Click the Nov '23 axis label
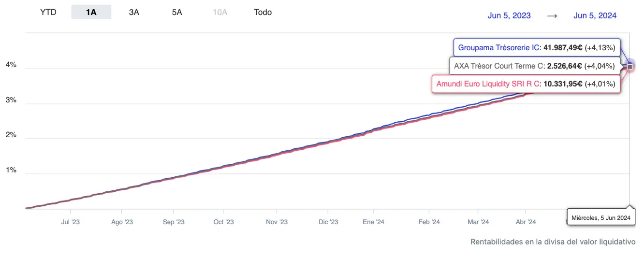644x257 pixels. (x=277, y=222)
